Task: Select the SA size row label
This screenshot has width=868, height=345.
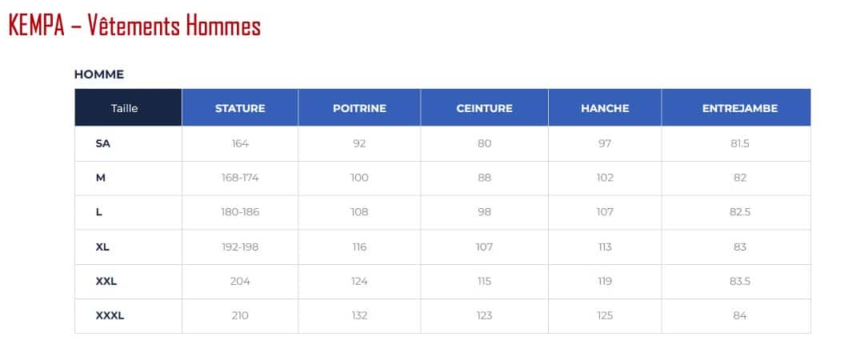Action: [103, 143]
